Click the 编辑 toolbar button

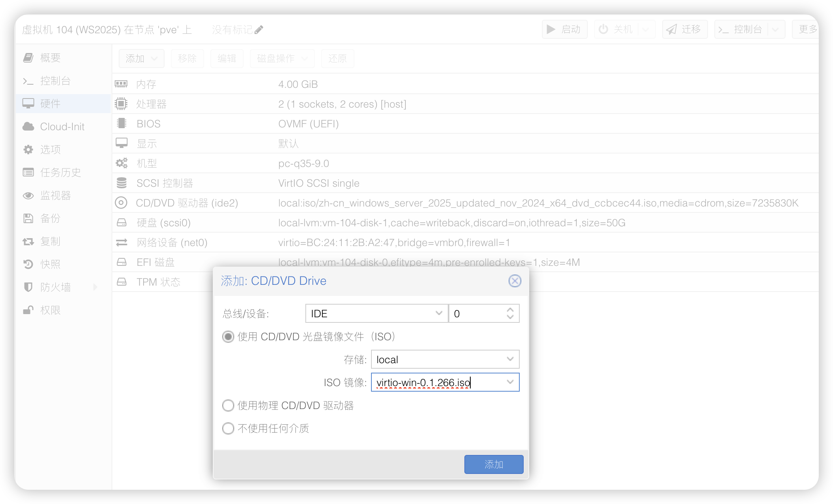tap(227, 59)
